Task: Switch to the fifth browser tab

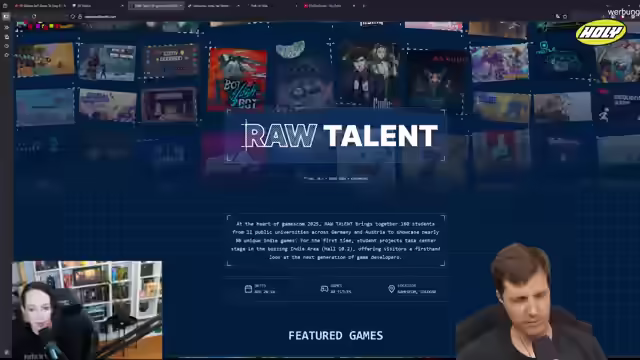Action: coord(271,6)
